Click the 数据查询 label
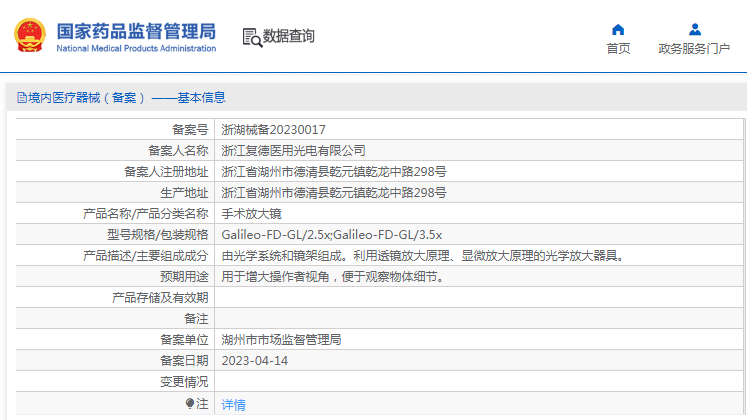Image resolution: width=747 pixels, height=420 pixels. point(289,36)
